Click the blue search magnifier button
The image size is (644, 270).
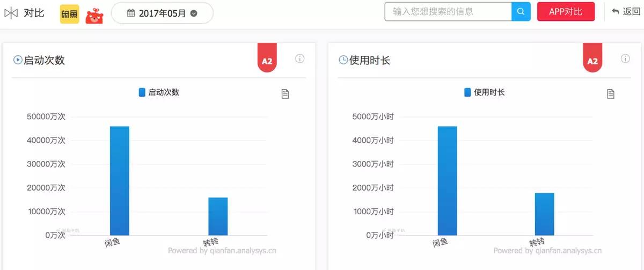[521, 12]
